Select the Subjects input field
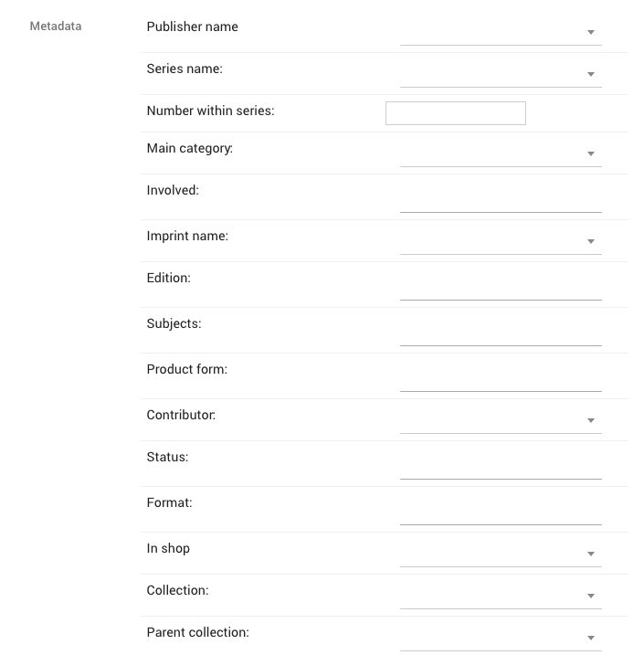 click(x=500, y=333)
